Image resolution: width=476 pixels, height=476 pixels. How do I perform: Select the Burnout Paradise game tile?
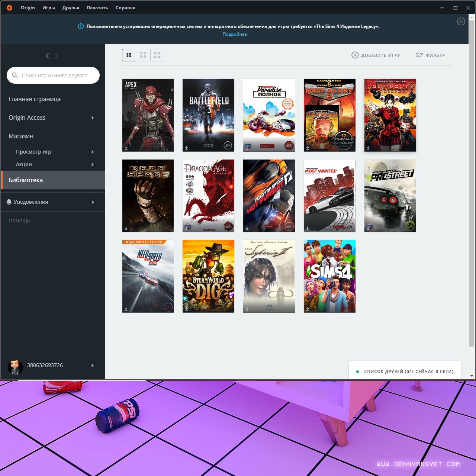tap(269, 115)
